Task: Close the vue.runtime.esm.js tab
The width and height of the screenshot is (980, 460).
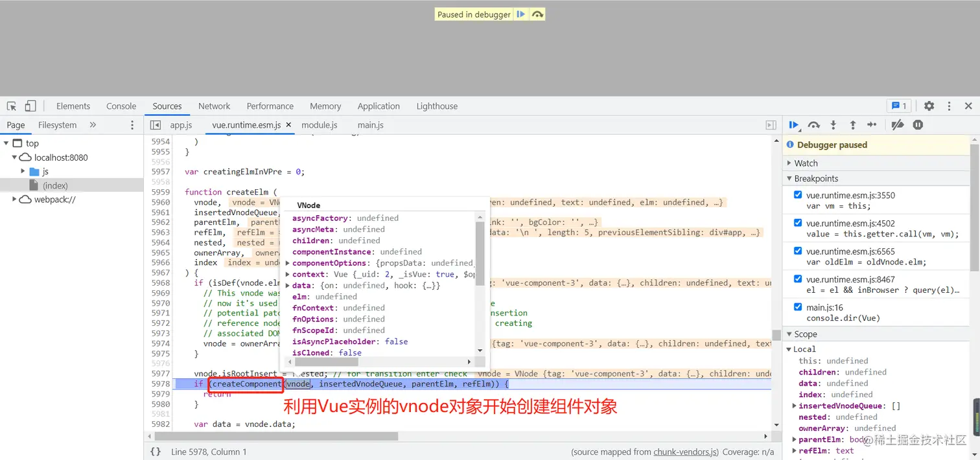Action: [x=288, y=125]
